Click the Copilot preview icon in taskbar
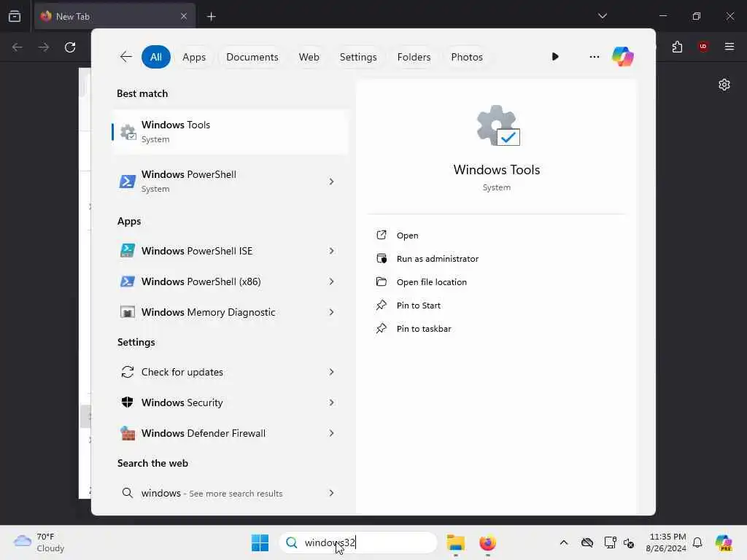This screenshot has height=560, width=747. tap(724, 542)
